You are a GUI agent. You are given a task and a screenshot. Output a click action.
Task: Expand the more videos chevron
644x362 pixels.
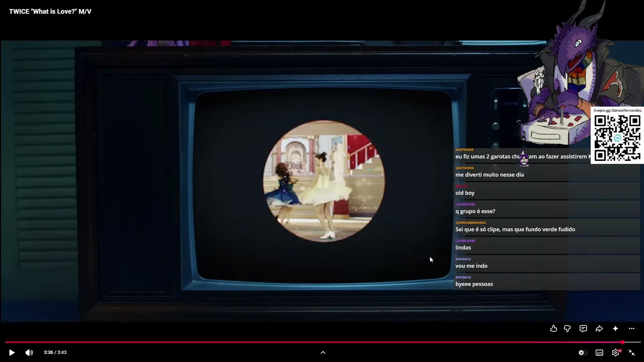pyautogui.click(x=323, y=352)
